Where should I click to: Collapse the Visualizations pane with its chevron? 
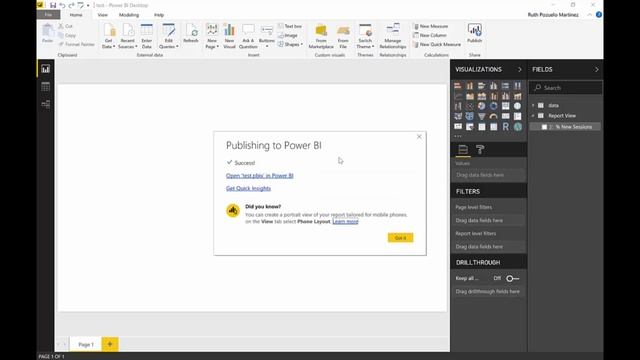520,70
